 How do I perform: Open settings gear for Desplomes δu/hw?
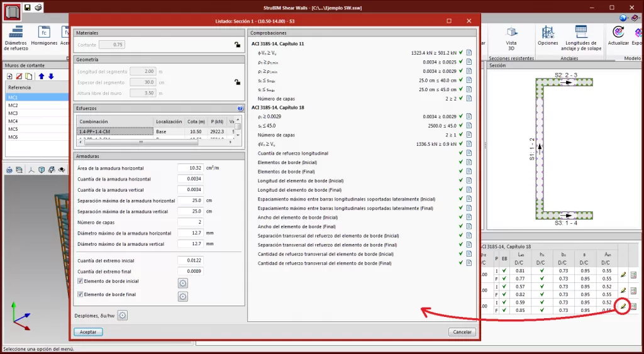click(123, 315)
